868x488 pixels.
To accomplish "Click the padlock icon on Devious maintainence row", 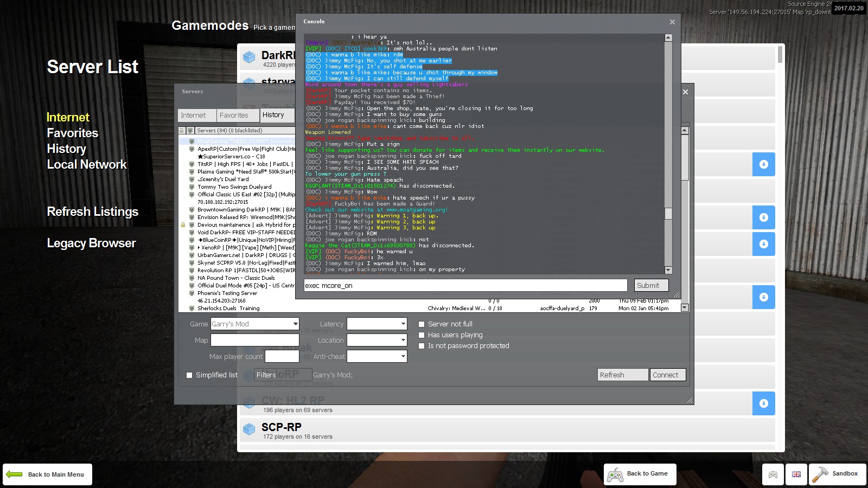I will click(183, 225).
